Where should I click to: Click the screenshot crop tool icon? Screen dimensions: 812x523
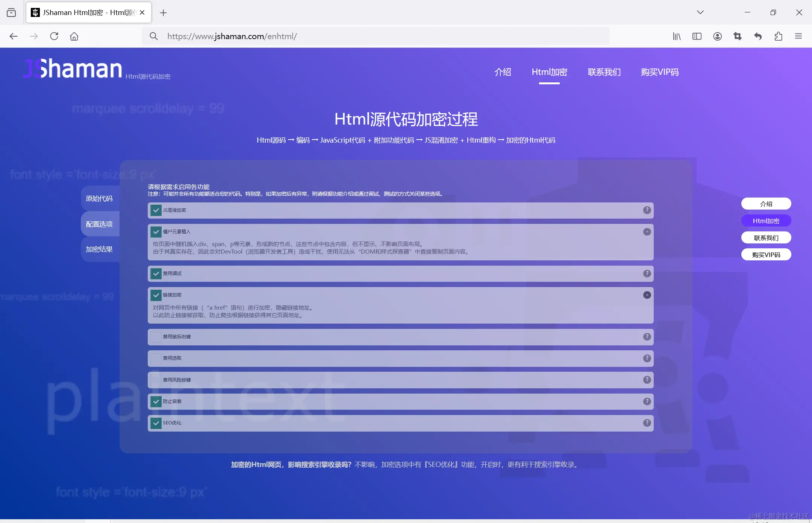738,36
